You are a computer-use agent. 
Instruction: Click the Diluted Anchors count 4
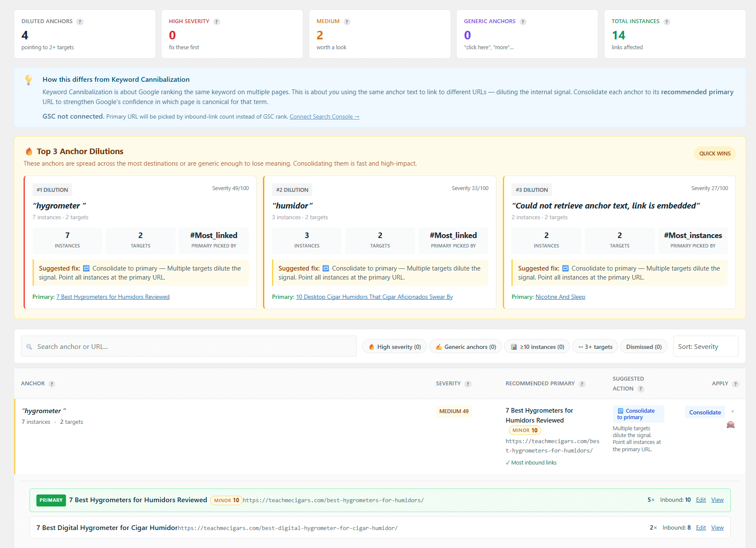(x=25, y=35)
